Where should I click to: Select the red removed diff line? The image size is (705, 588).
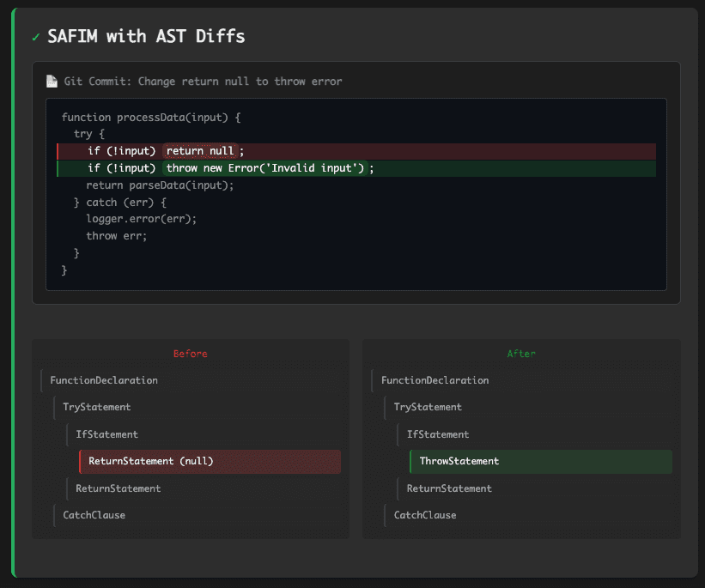[447, 151]
